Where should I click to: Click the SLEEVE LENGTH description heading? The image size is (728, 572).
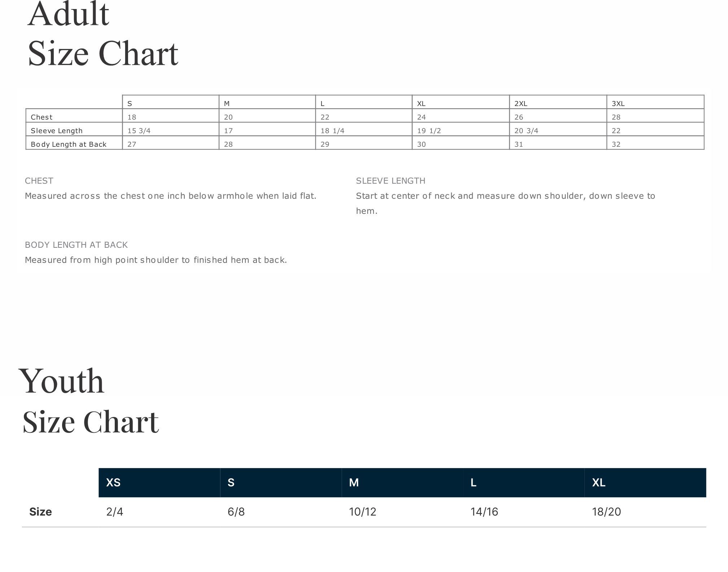(x=390, y=181)
